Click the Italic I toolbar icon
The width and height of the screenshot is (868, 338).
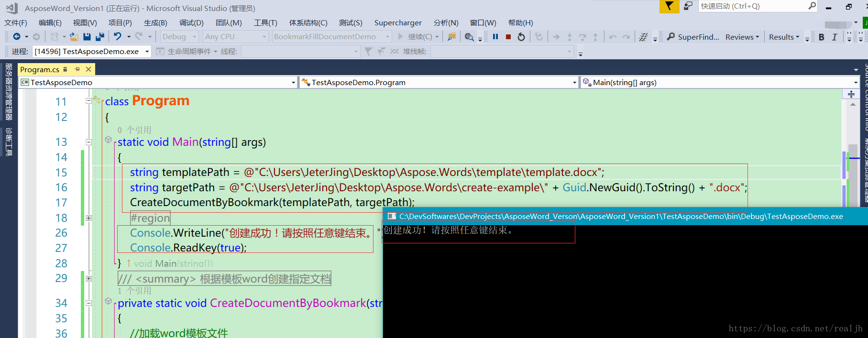(835, 37)
